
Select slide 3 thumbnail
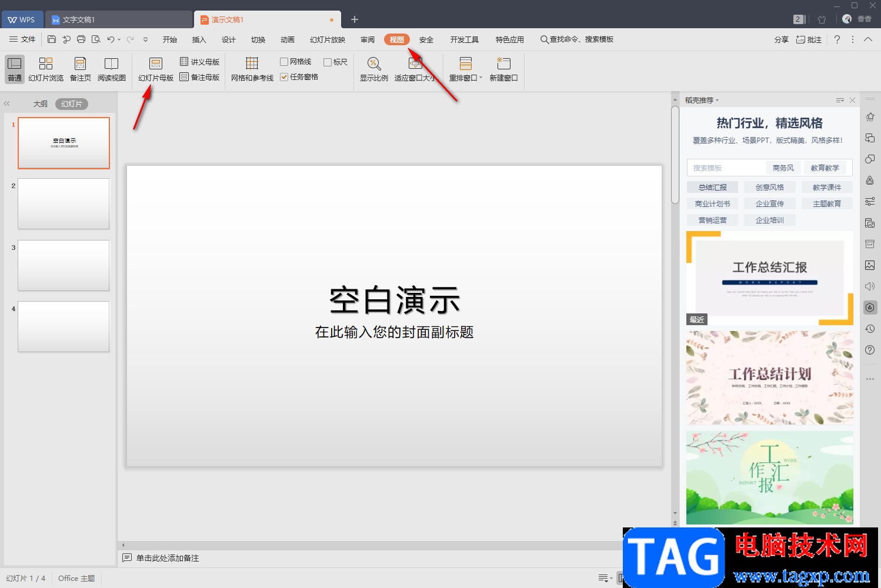[x=64, y=265]
